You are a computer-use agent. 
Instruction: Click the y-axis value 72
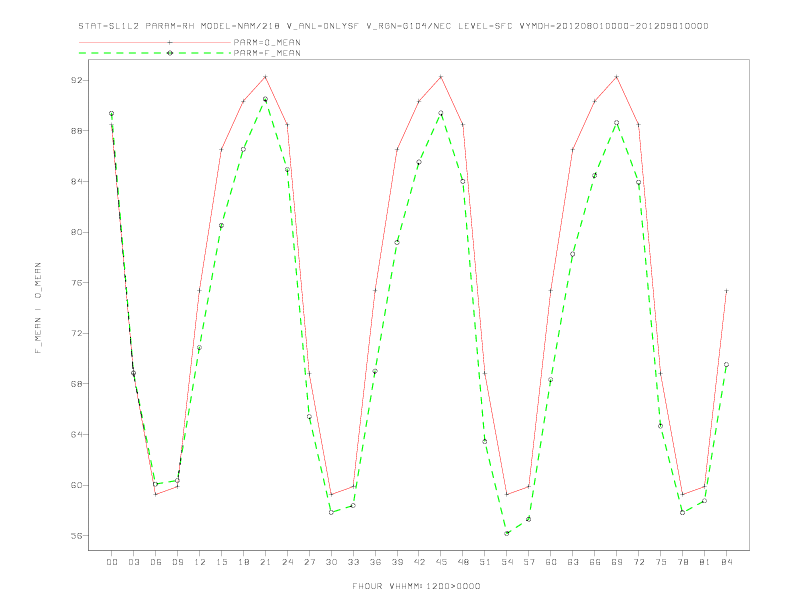(76, 333)
